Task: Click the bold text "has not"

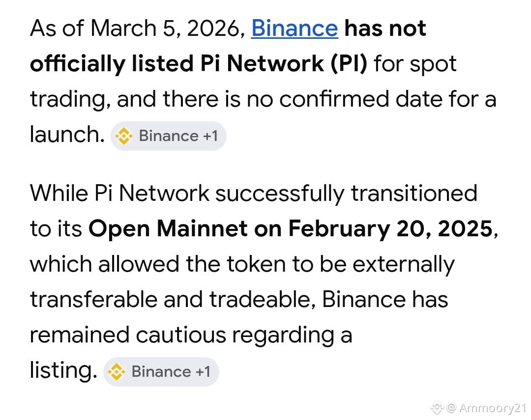Action: [x=385, y=28]
